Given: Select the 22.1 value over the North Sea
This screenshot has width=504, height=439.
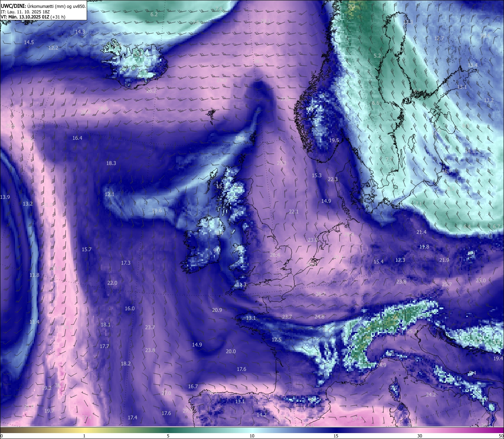Looking at the screenshot, I should point(294,212).
